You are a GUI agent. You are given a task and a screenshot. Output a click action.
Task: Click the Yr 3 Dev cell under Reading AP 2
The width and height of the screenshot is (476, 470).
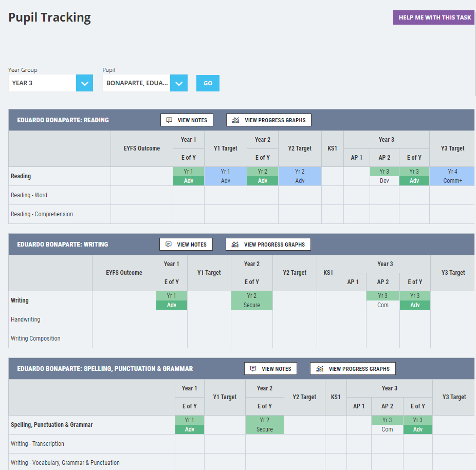pyautogui.click(x=384, y=176)
